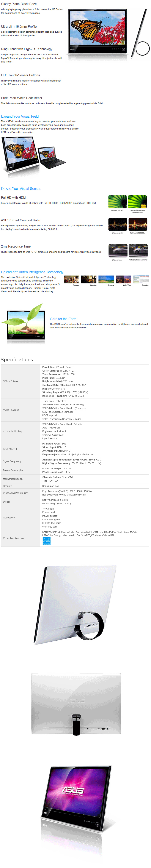151x868 pixels.
Task: Select the Scenery mode thumbnail
Action: [x=106, y=279]
